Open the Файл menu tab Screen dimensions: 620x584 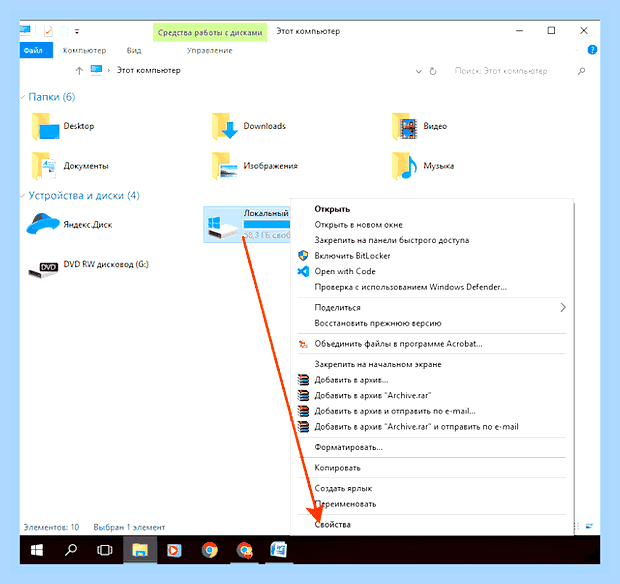click(36, 50)
